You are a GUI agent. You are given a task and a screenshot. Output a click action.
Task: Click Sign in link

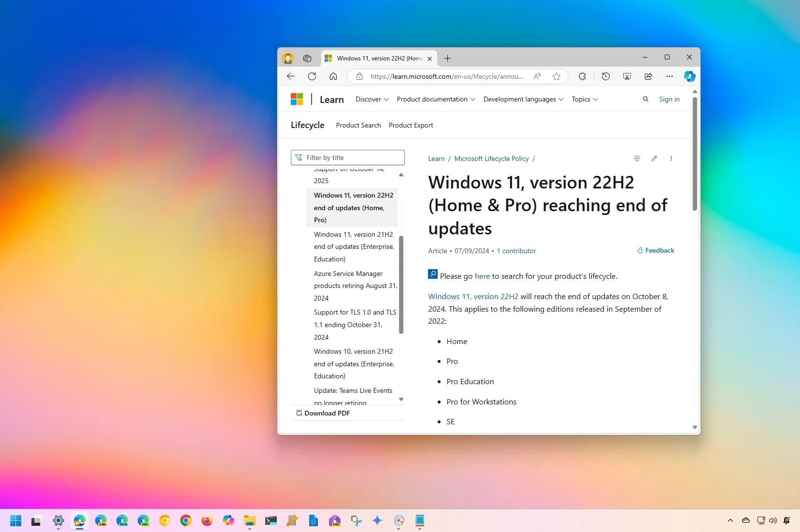pos(669,99)
